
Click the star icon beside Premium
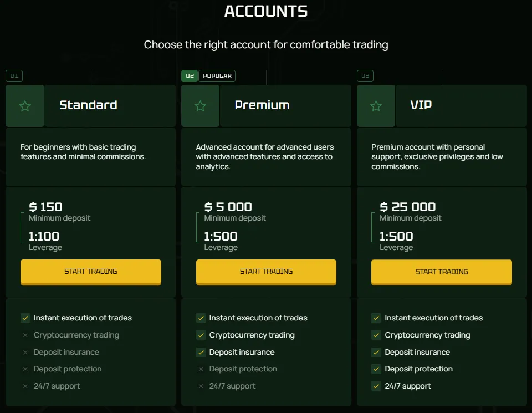200,106
